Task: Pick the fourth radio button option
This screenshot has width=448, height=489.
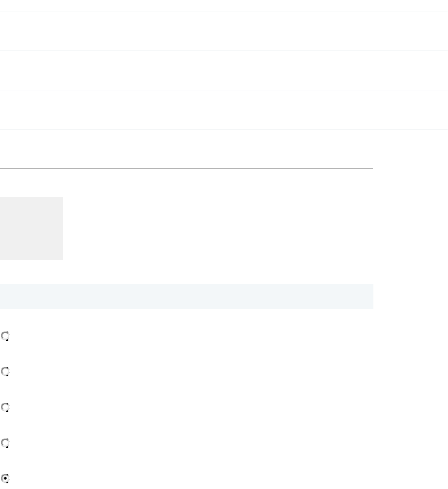Action: (5, 443)
